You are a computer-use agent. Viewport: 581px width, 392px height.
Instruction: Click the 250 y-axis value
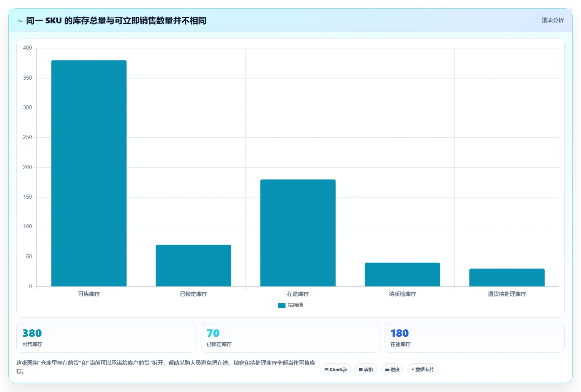(x=28, y=137)
